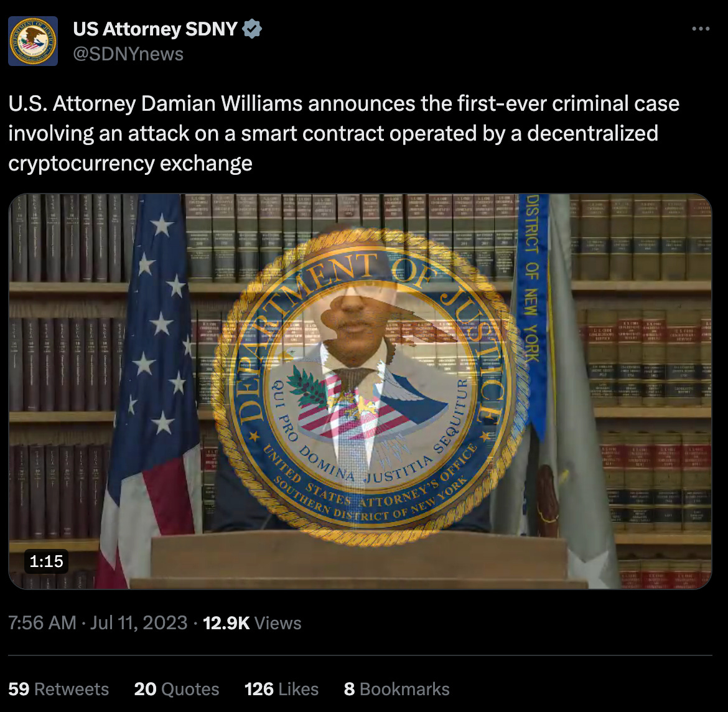This screenshot has width=728, height=712.
Task: Open the US Attorney SDNY display name
Action: pyautogui.click(x=155, y=29)
